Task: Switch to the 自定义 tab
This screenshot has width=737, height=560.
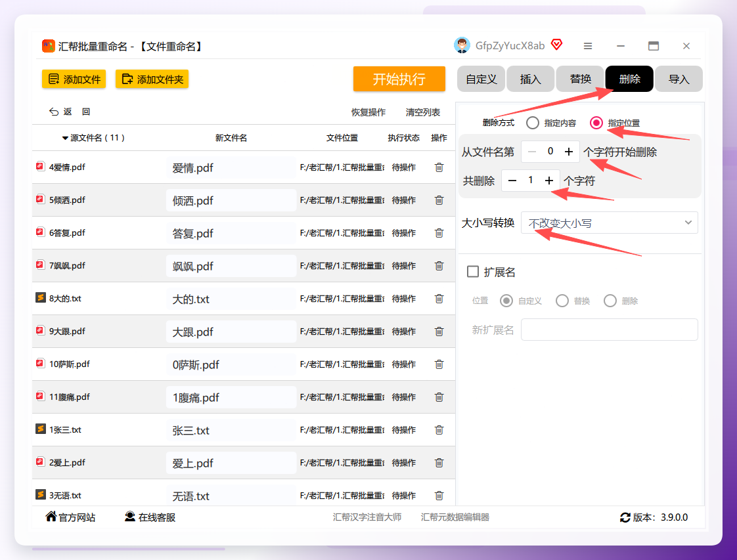Action: click(481, 79)
